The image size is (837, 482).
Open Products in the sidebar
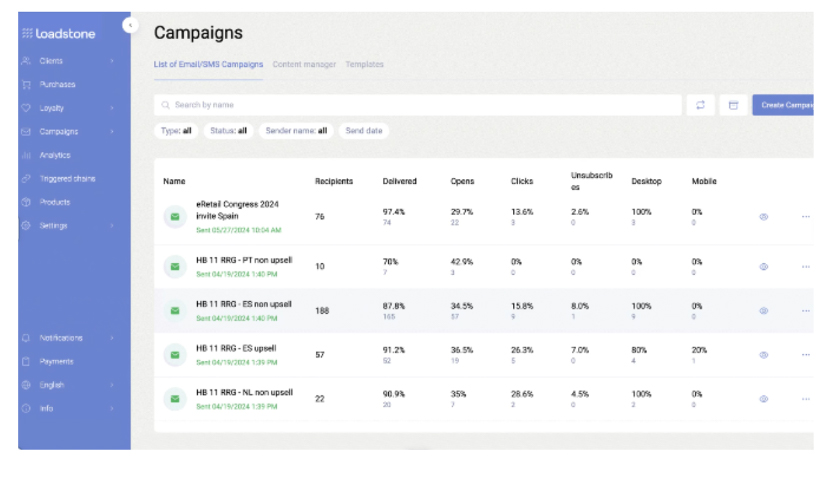54,202
